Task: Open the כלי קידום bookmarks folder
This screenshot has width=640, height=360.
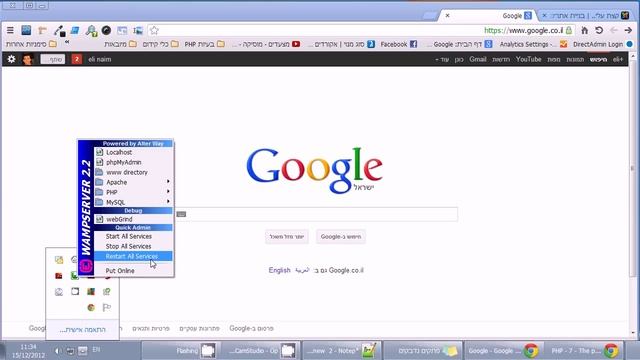Action: pos(161,44)
